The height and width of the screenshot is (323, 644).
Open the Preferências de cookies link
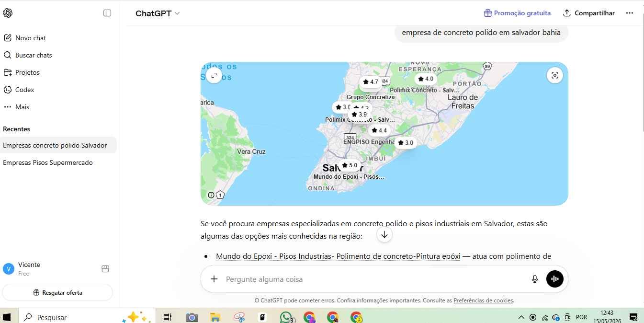483,300
